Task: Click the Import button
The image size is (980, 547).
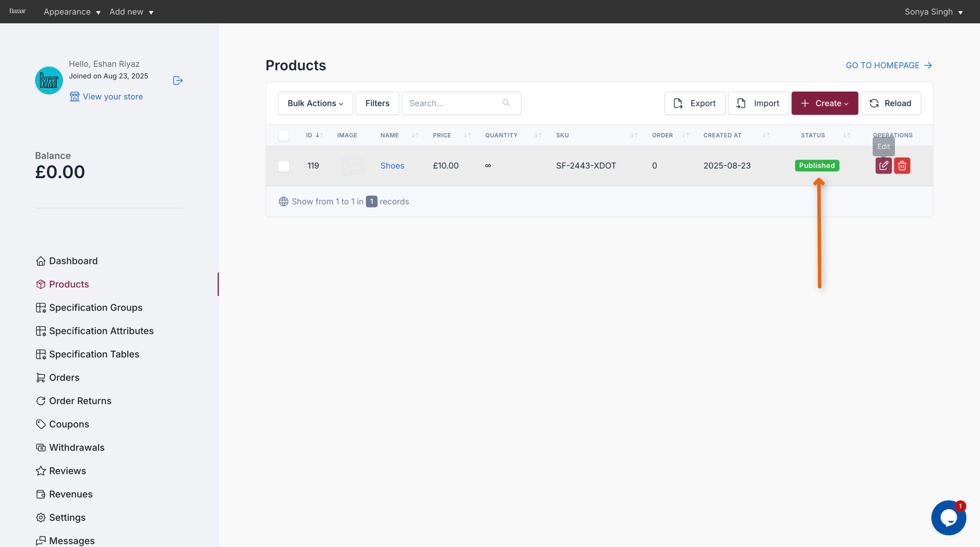Action: [x=758, y=103]
